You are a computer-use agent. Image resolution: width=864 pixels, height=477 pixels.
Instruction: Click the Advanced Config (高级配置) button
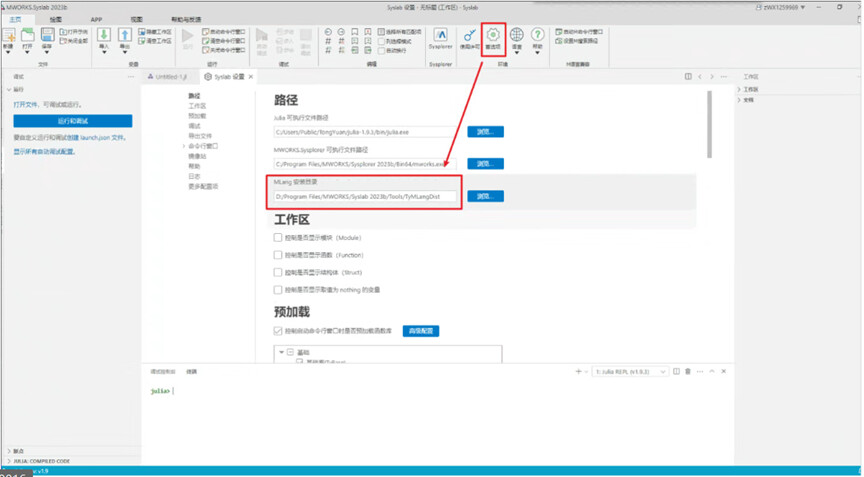click(x=421, y=331)
